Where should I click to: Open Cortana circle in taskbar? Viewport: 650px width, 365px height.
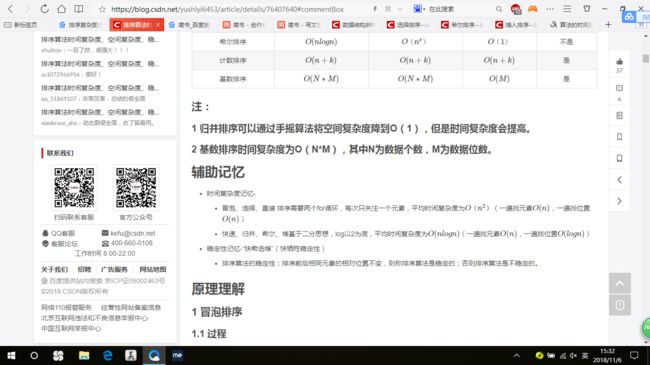pos(34,355)
